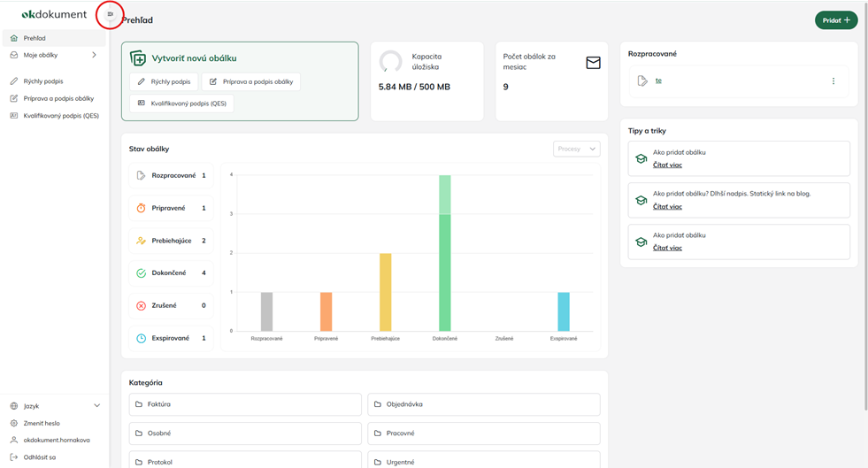Click the Dokončené green checkmark icon

pos(141,273)
